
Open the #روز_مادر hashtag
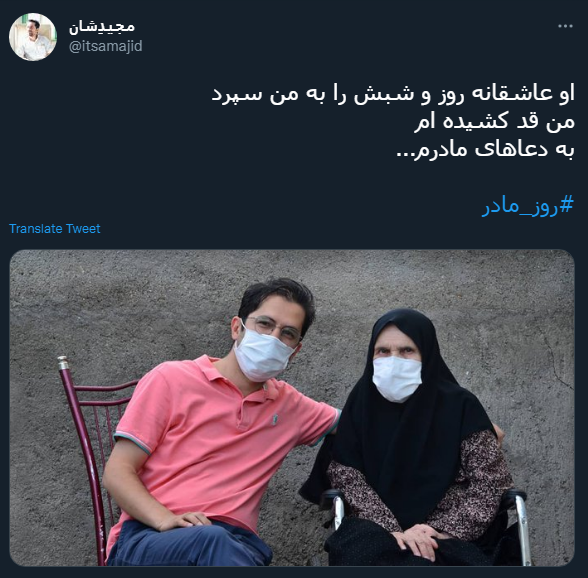click(x=528, y=205)
